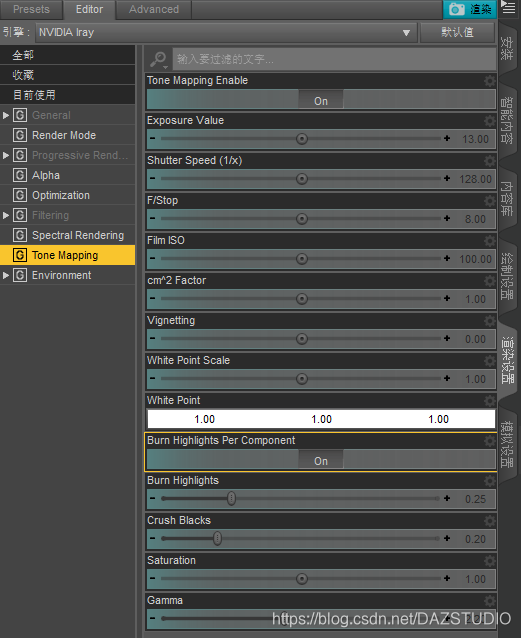Open the gear options for Burn Highlights

[490, 481]
